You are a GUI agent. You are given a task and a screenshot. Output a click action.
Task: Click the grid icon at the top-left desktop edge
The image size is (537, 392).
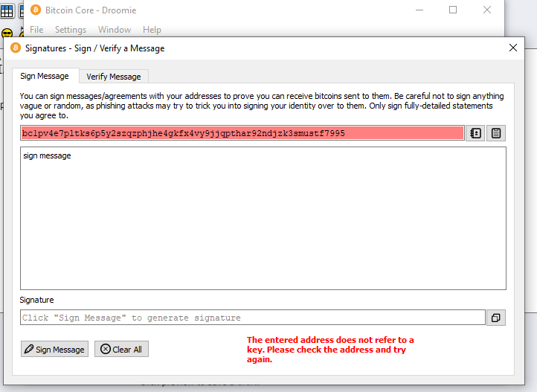click(7, 11)
